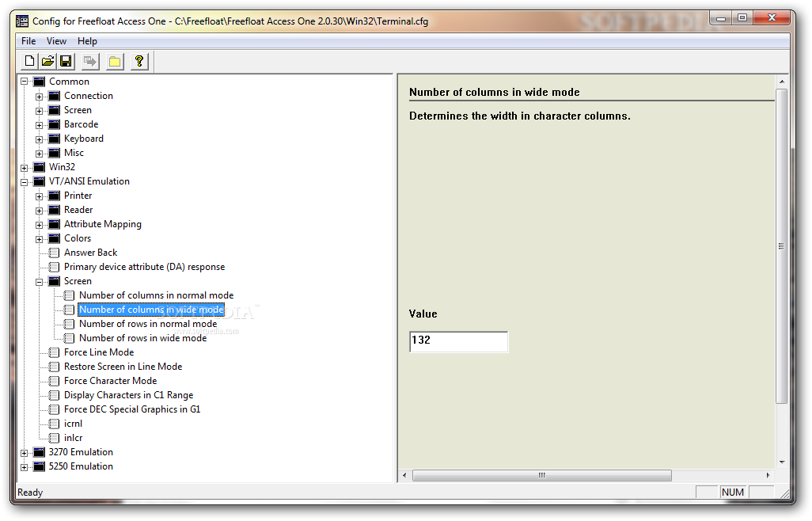Select Number of columns in wide mode
Screen dimensions: 812x521
coord(151,310)
